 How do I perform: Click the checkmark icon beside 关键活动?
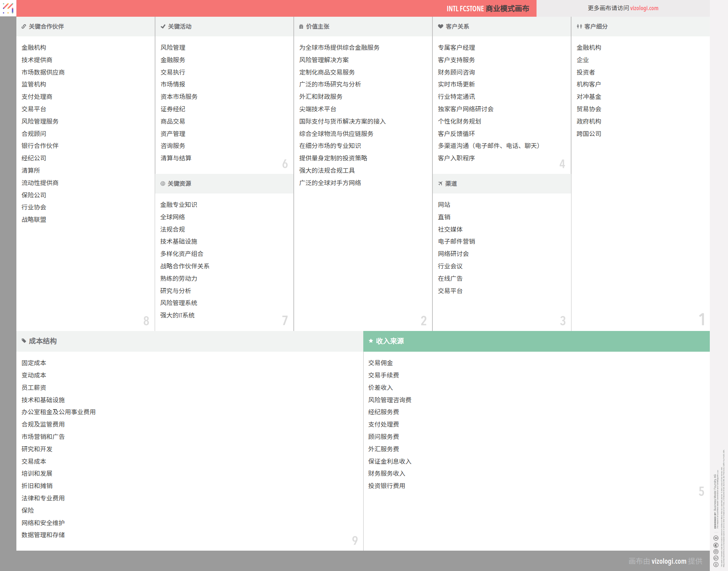pos(163,27)
